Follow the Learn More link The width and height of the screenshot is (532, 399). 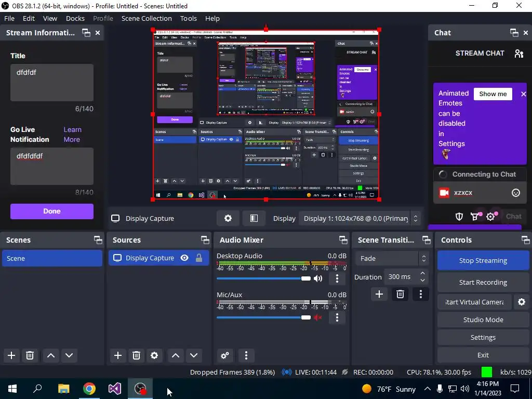pos(72,135)
